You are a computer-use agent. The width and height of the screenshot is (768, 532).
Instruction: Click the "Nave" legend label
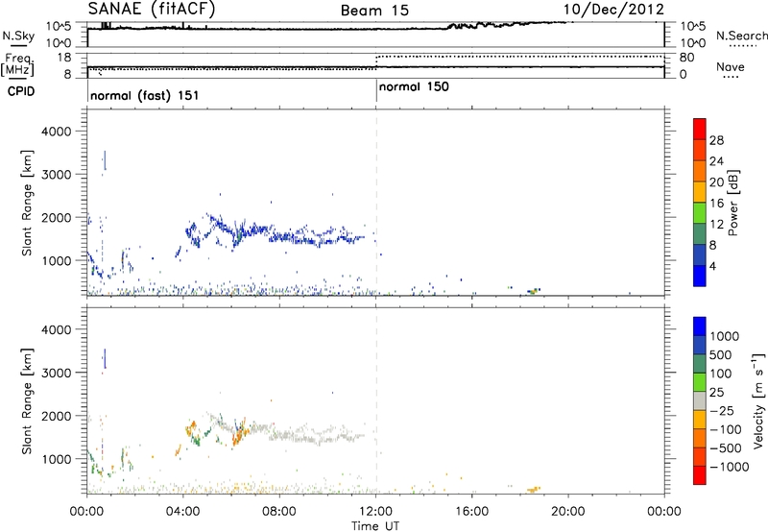(x=731, y=66)
